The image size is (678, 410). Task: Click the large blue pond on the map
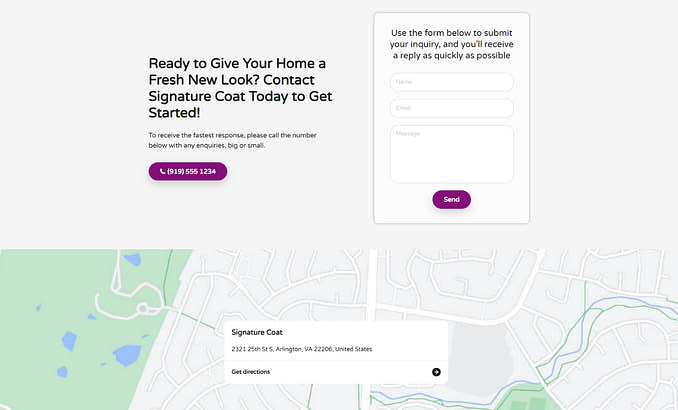[x=127, y=354]
